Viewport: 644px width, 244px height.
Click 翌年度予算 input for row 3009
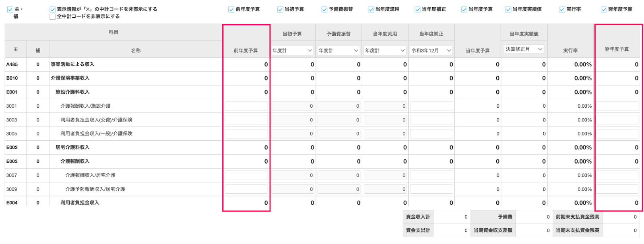pyautogui.click(x=617, y=189)
